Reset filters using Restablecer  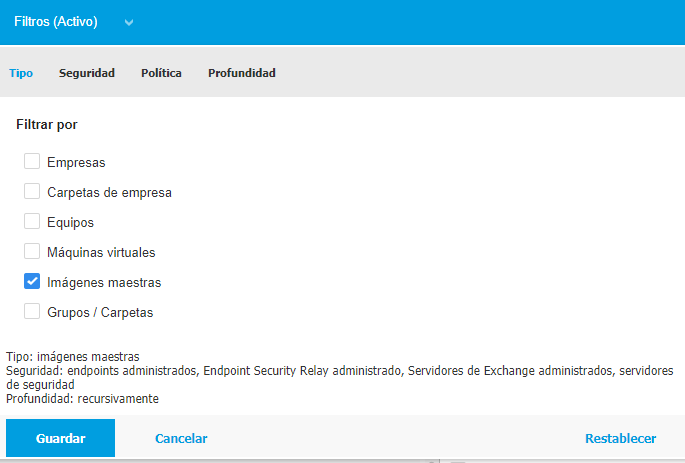[x=620, y=438]
